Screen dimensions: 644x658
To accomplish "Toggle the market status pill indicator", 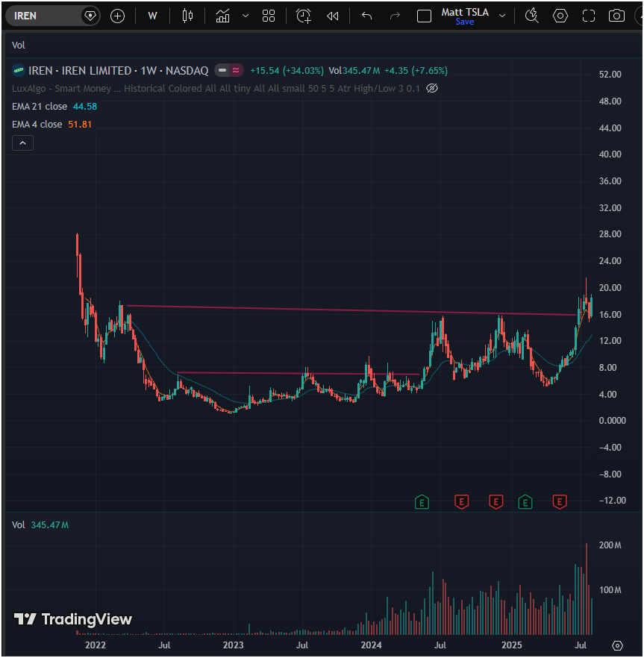I will click(222, 70).
